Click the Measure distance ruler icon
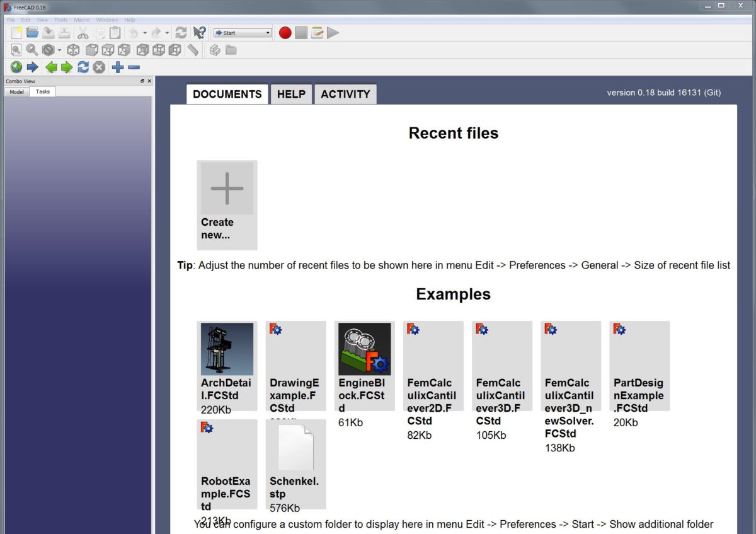This screenshot has width=756, height=534. [x=192, y=50]
